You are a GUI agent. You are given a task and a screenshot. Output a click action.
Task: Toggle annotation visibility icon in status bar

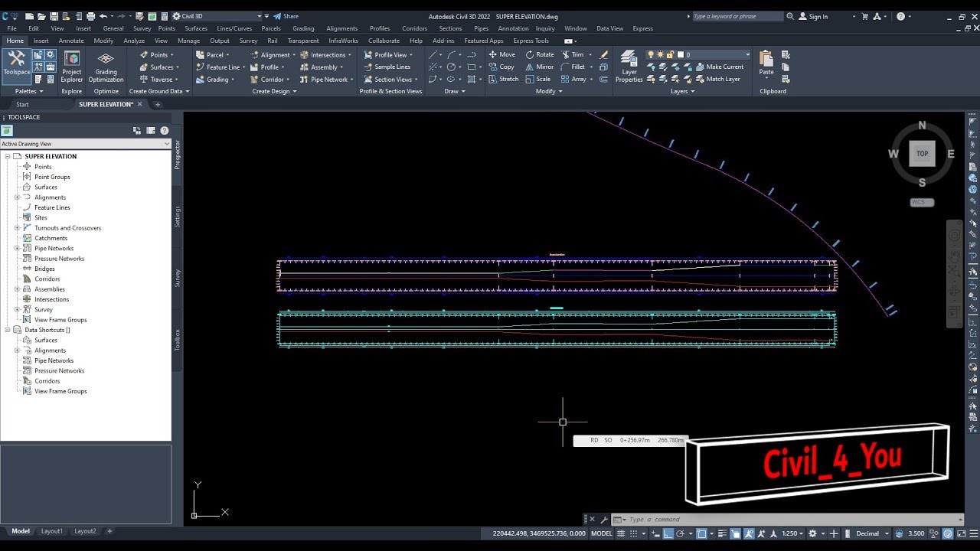pyautogui.click(x=751, y=533)
